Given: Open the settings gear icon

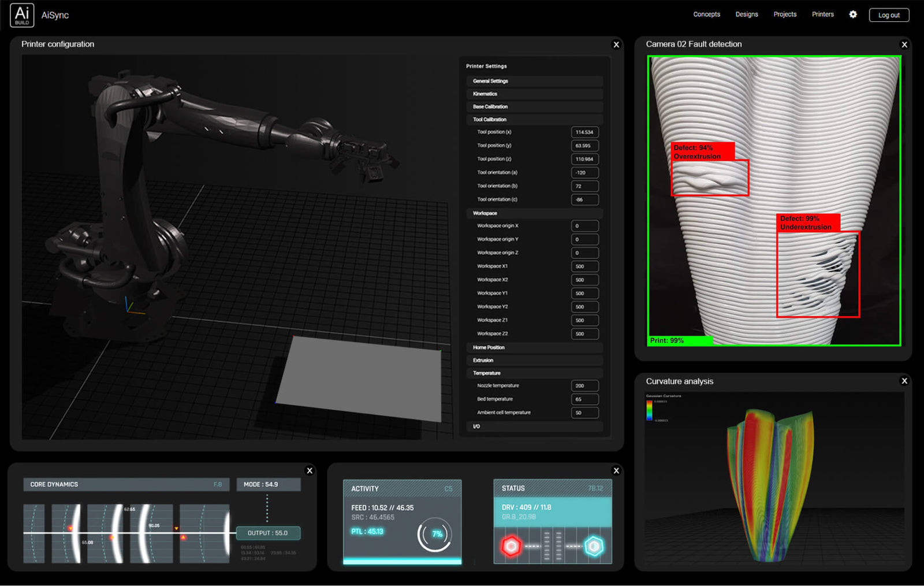Looking at the screenshot, I should [852, 14].
